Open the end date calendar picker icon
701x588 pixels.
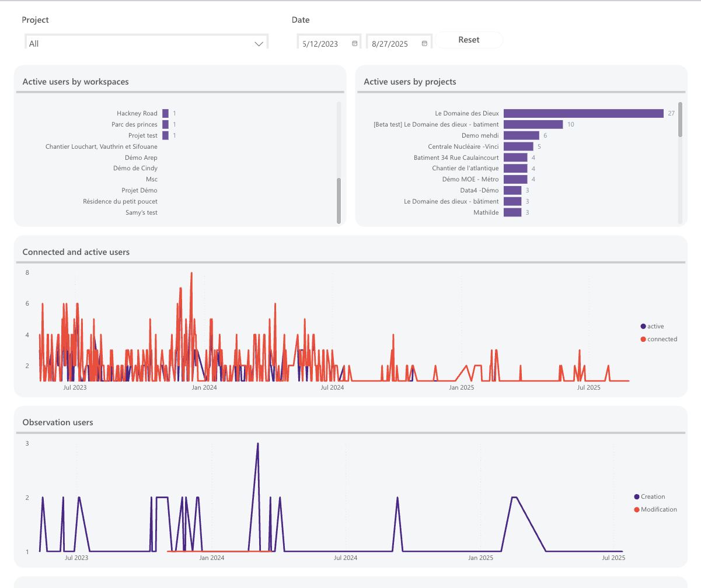(x=424, y=44)
